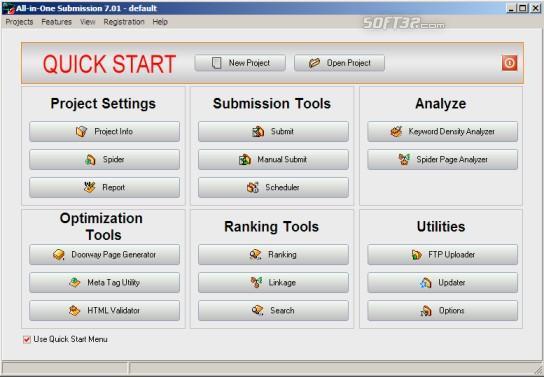Click the Doorway Page Generator icon
The width and height of the screenshot is (544, 377).
pos(59,255)
